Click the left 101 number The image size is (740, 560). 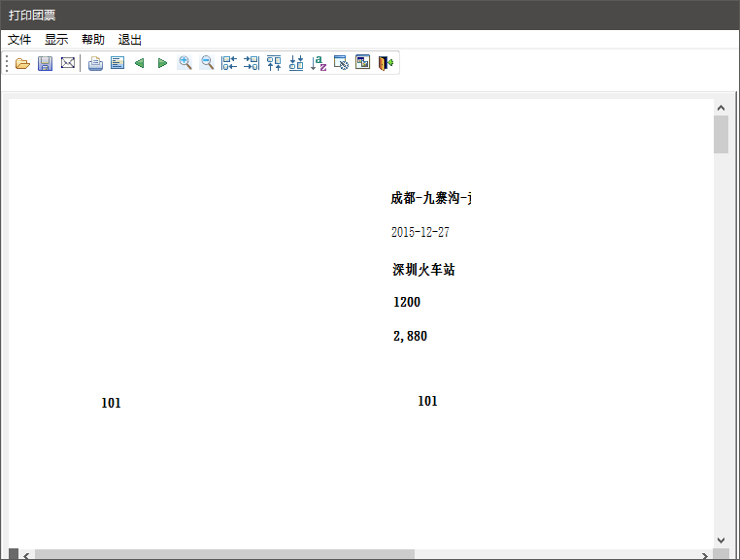pyautogui.click(x=111, y=403)
